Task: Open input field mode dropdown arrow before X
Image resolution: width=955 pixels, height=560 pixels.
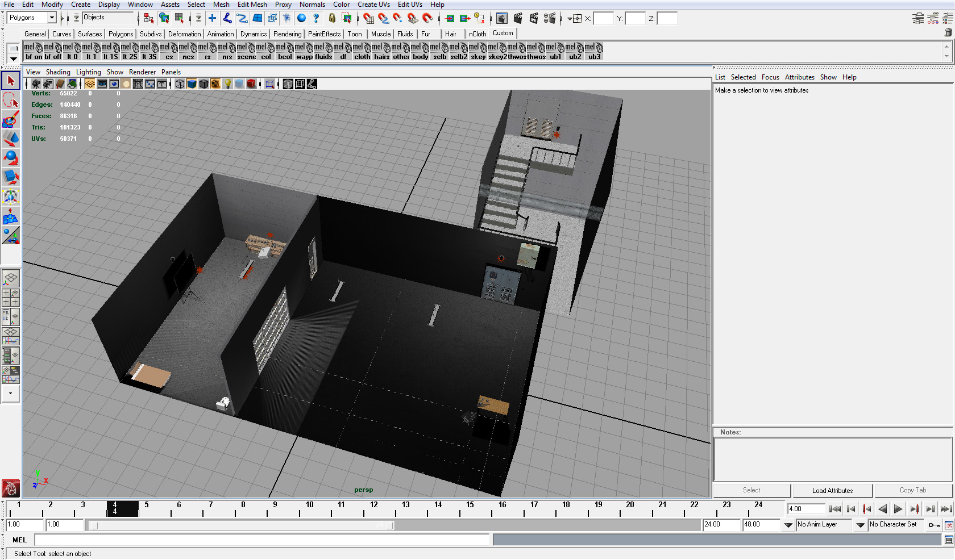Action: (x=570, y=19)
